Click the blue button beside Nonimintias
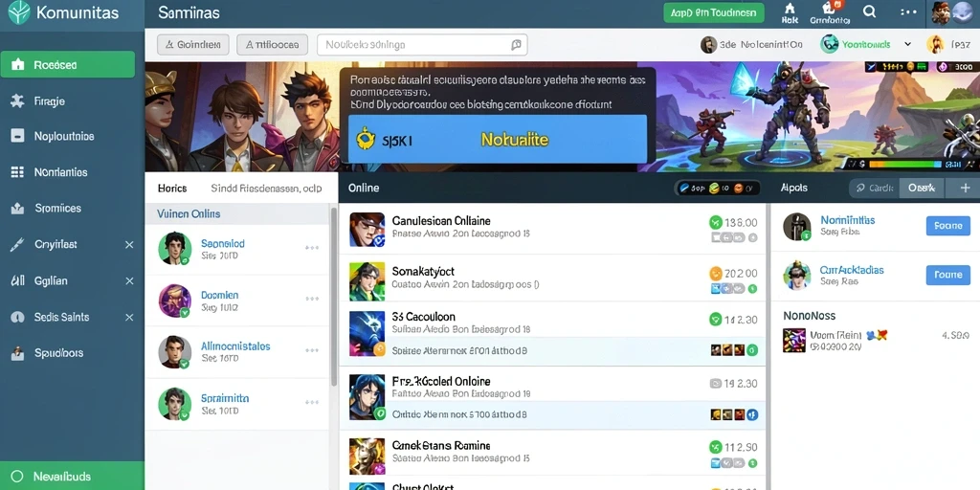980x490 pixels. 947,226
